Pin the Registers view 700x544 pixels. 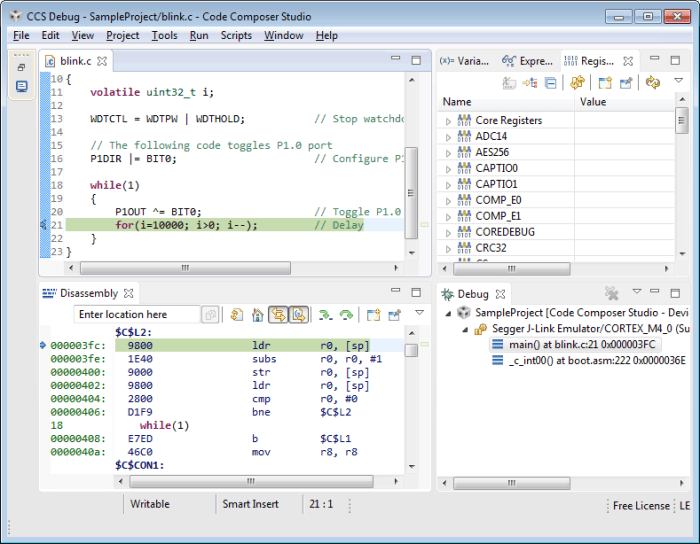(x=626, y=83)
